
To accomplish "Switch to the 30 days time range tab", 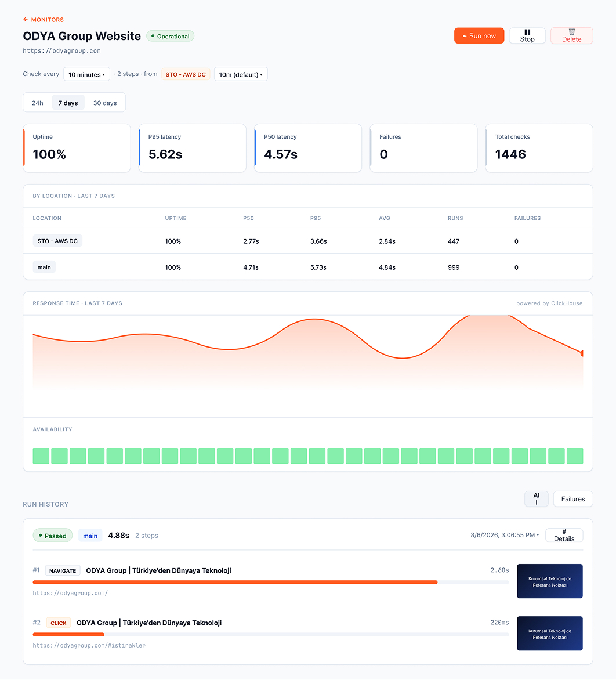I will [105, 103].
